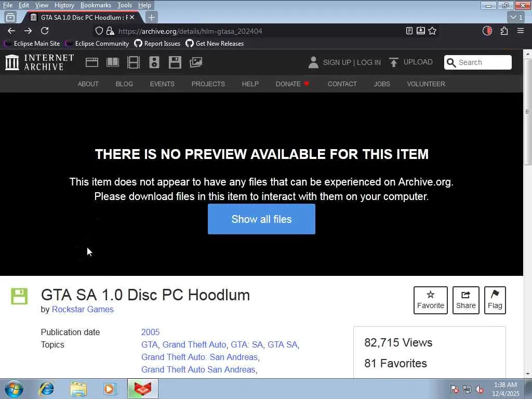Image resolution: width=532 pixels, height=399 pixels.
Task: Bookmark this page with the star
Action: click(432, 31)
